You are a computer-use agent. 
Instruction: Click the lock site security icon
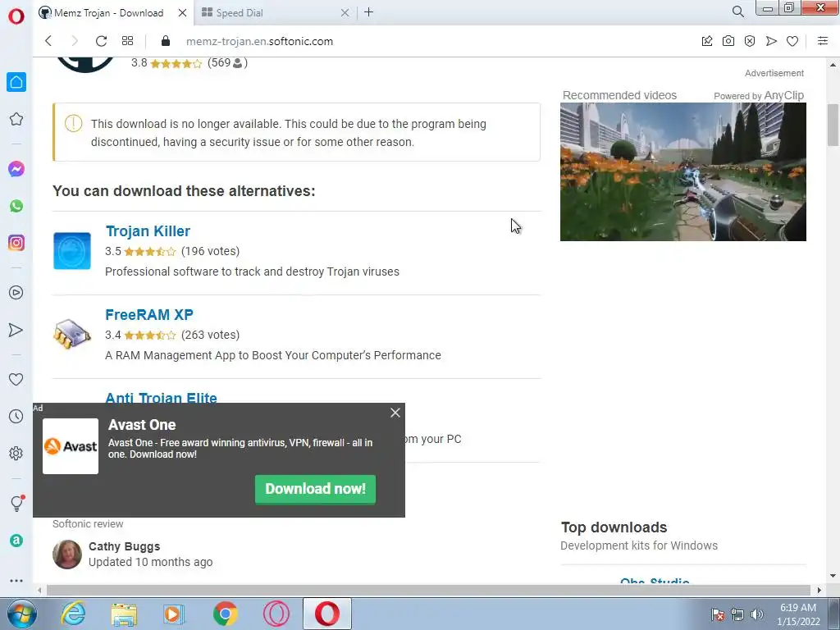[x=166, y=41]
